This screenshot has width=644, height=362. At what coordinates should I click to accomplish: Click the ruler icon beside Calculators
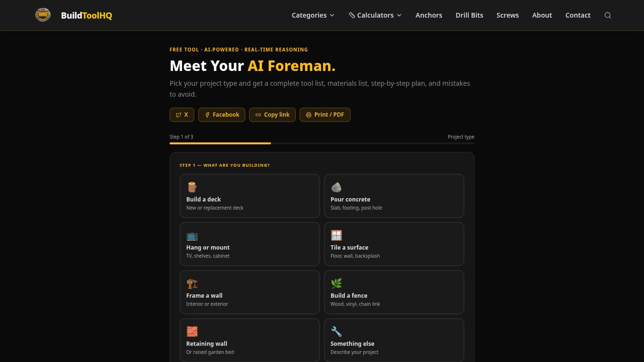coord(352,15)
